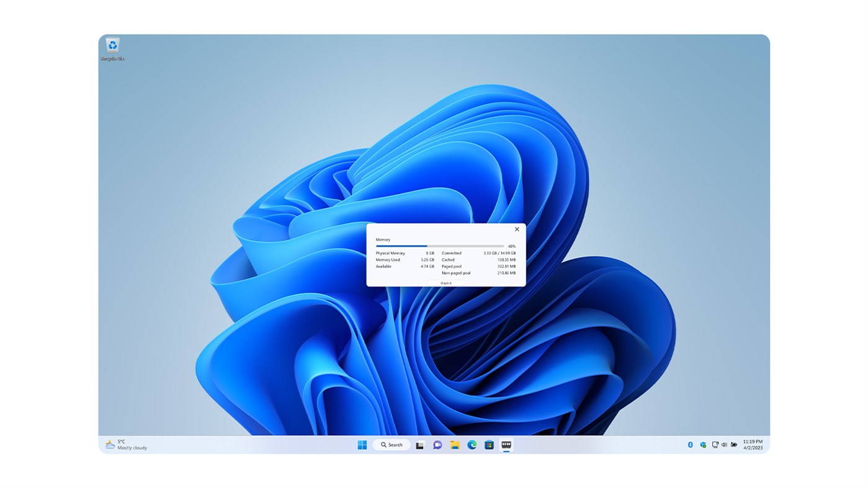The height and width of the screenshot is (488, 868).
Task: Open the Windows Security tray icon
Action: [x=703, y=445]
